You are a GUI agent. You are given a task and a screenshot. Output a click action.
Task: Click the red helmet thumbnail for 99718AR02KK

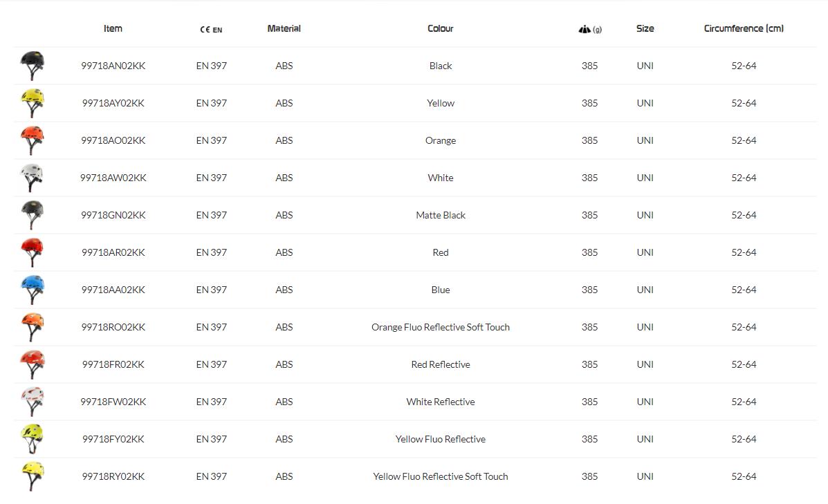[x=32, y=252]
